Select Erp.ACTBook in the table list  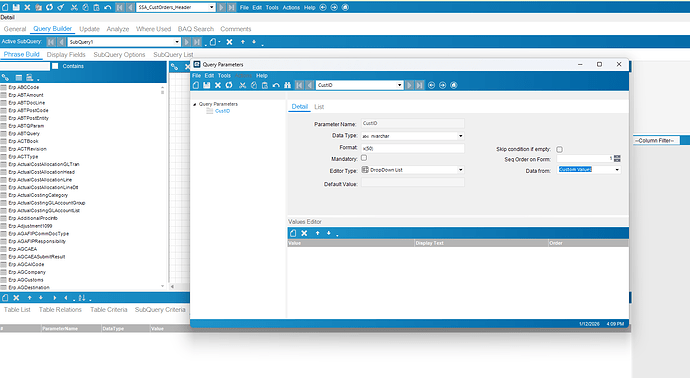(x=23, y=141)
